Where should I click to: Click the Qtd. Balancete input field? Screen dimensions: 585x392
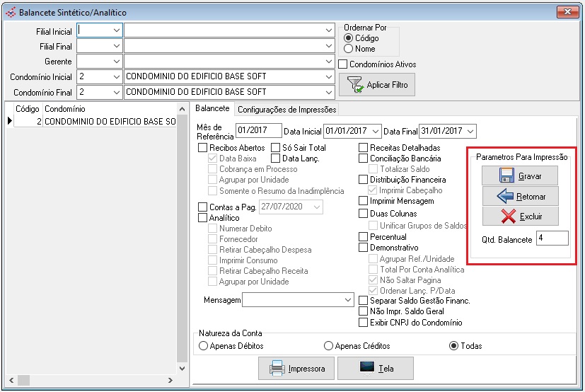pyautogui.click(x=551, y=238)
